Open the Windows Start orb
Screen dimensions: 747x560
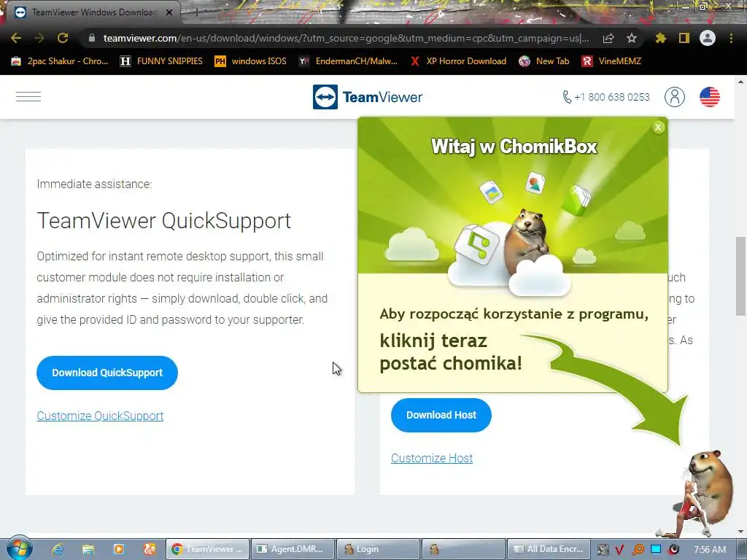click(x=20, y=548)
